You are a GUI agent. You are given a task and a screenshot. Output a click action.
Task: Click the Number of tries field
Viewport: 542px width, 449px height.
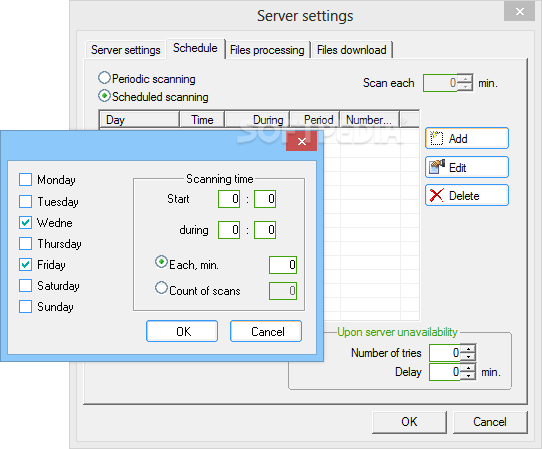(445, 353)
